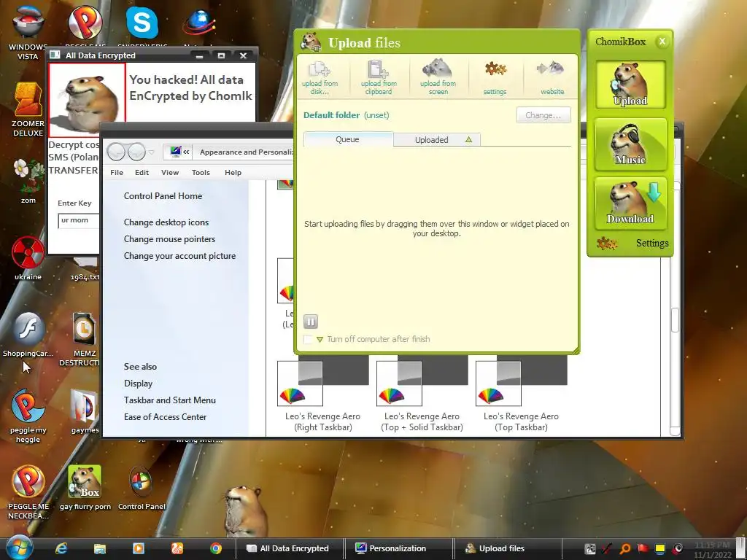Click Forward button in Personalization window
Image resolution: width=747 pixels, height=560 pixels.
[136, 152]
